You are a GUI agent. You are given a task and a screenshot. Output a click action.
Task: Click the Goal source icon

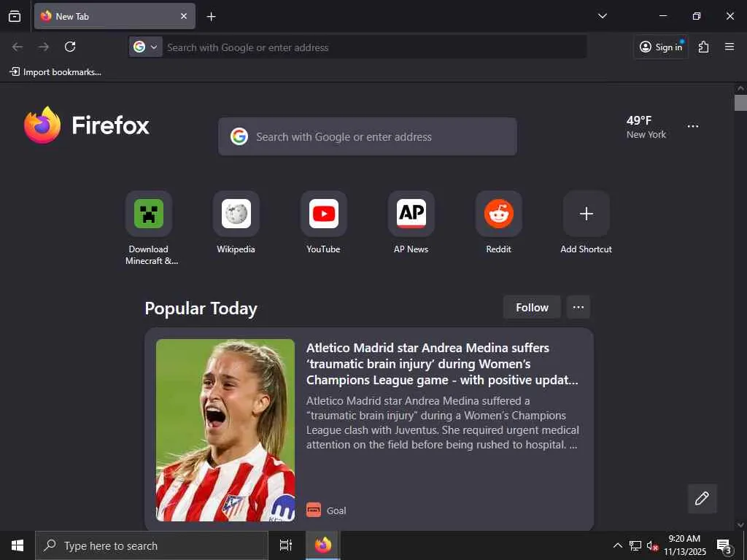coord(314,510)
